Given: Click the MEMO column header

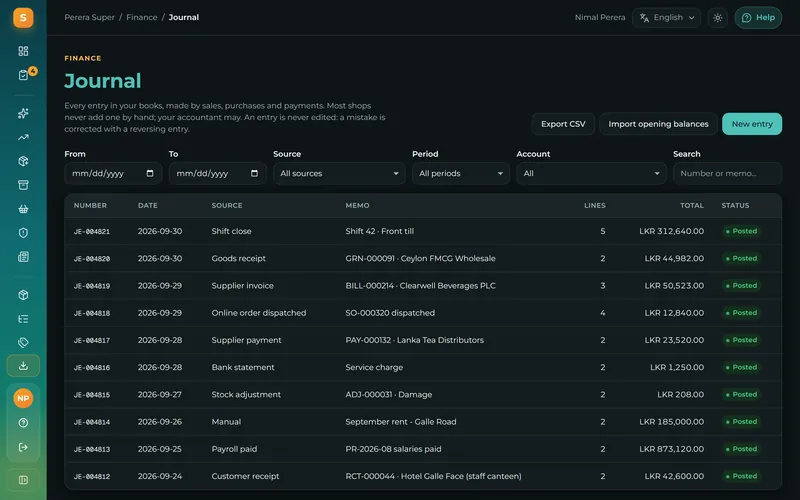Looking at the screenshot, I should point(357,206).
